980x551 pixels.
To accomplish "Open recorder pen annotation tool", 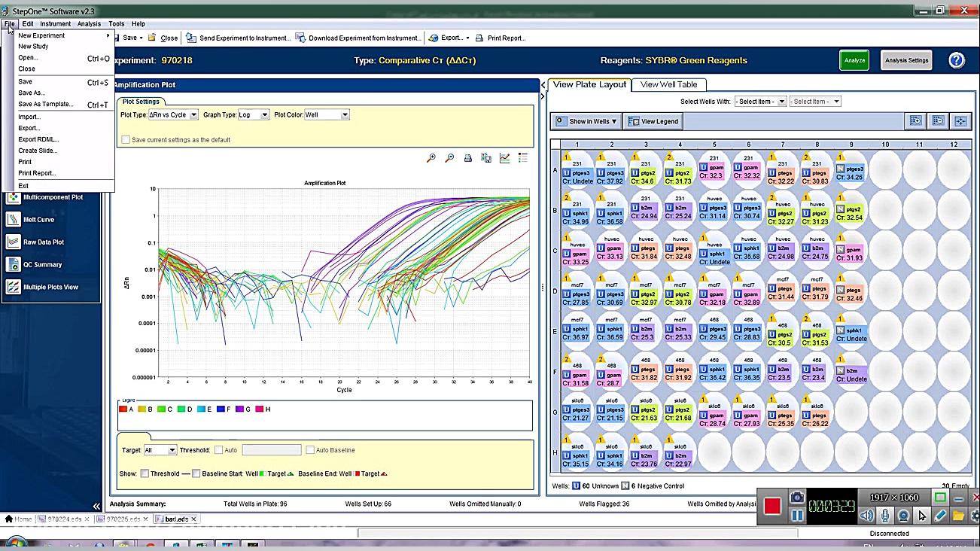I will point(940,516).
